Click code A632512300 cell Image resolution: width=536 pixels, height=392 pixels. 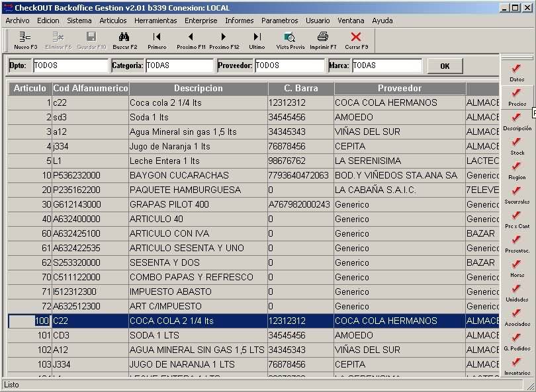click(90, 306)
